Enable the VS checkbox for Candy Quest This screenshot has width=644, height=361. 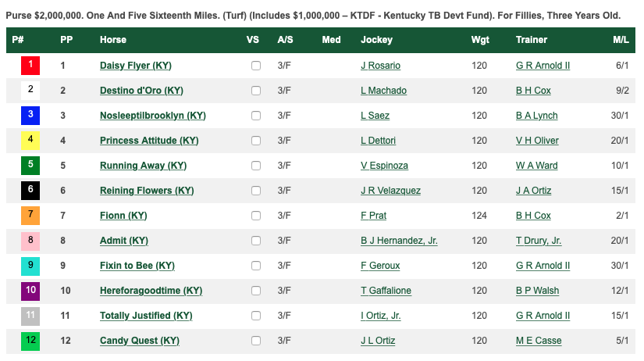point(256,341)
